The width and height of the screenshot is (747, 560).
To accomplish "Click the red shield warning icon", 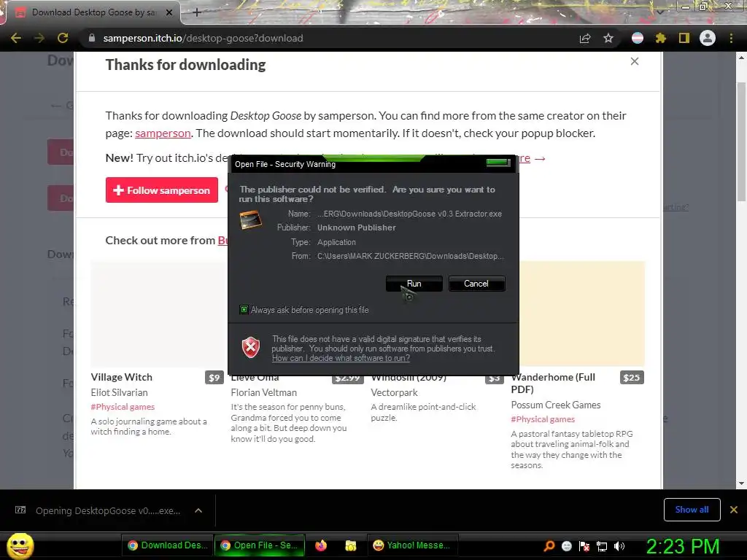I will 251,347.
